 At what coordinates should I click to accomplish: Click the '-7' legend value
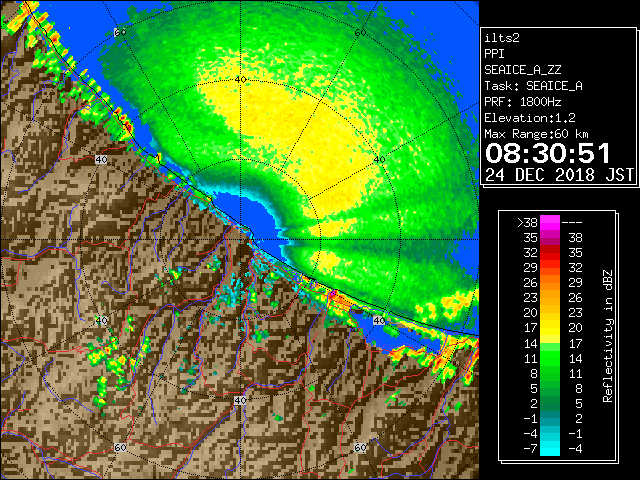coord(530,449)
